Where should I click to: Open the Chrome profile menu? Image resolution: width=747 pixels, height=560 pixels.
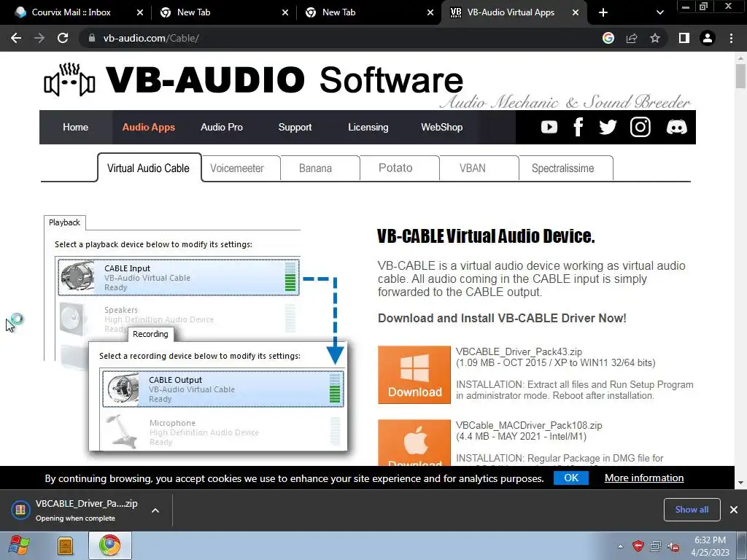click(x=708, y=38)
